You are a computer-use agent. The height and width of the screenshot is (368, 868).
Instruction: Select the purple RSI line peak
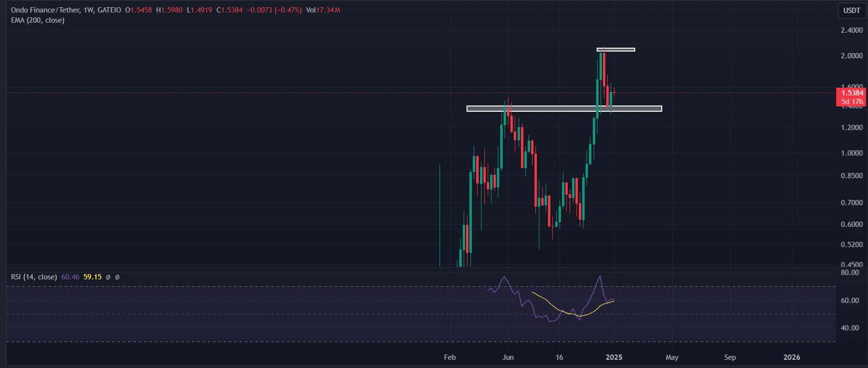pos(600,276)
